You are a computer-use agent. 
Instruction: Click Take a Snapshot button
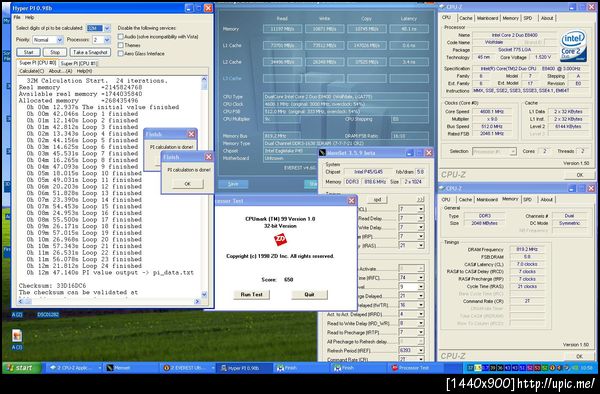tap(90, 52)
